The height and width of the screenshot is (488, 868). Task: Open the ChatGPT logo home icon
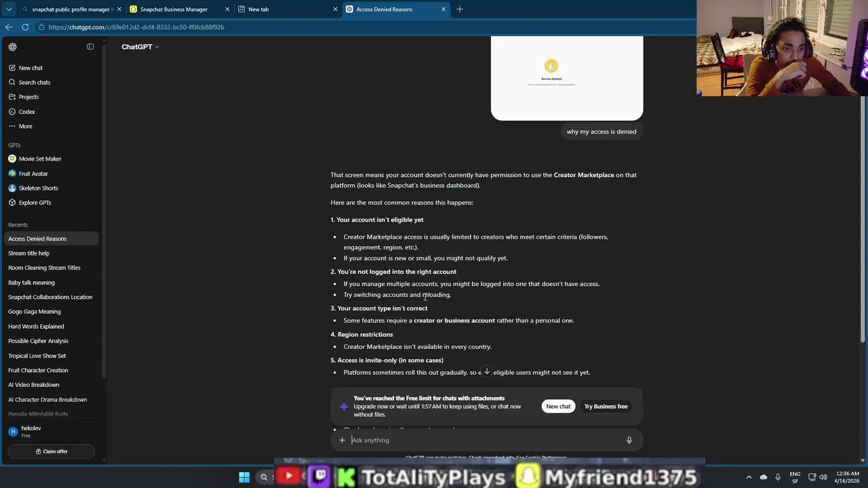(x=12, y=47)
